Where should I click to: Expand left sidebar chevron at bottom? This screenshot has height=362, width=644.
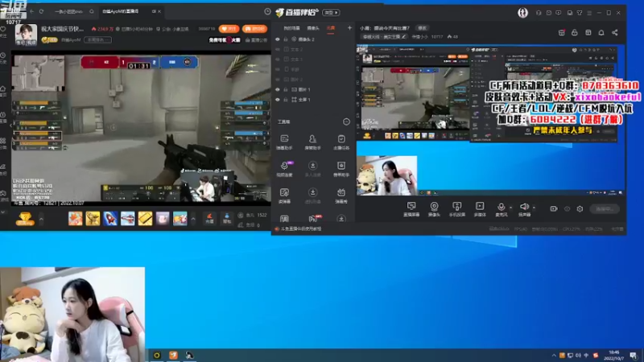[3, 212]
